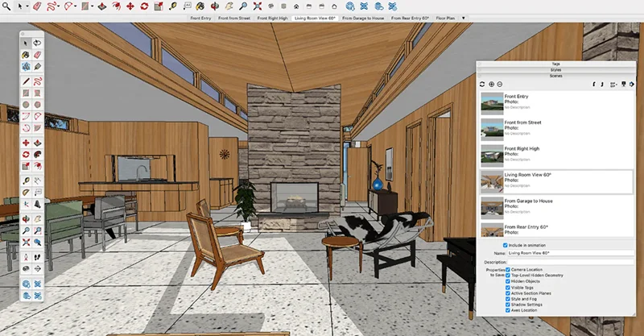Viewport: 644px width, 336px height.
Task: Toggle Include in animation checkbox
Action: pos(506,245)
